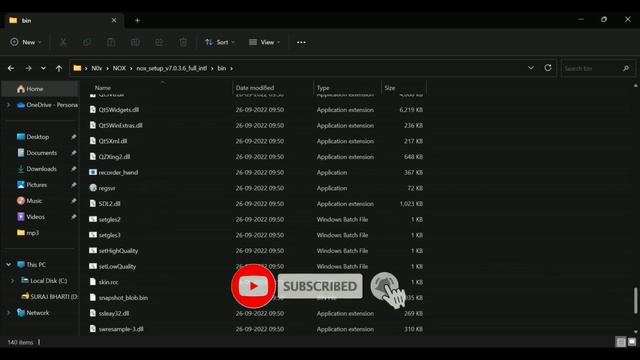
Task: Open the Sort dropdown
Action: (x=220, y=42)
